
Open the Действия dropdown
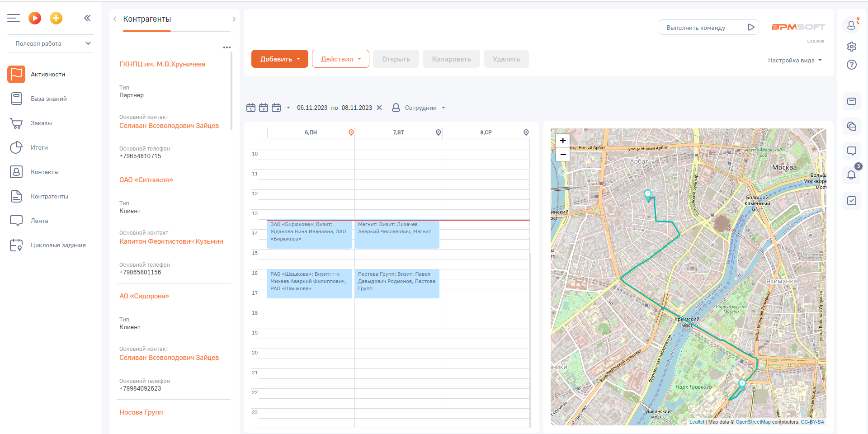(340, 59)
